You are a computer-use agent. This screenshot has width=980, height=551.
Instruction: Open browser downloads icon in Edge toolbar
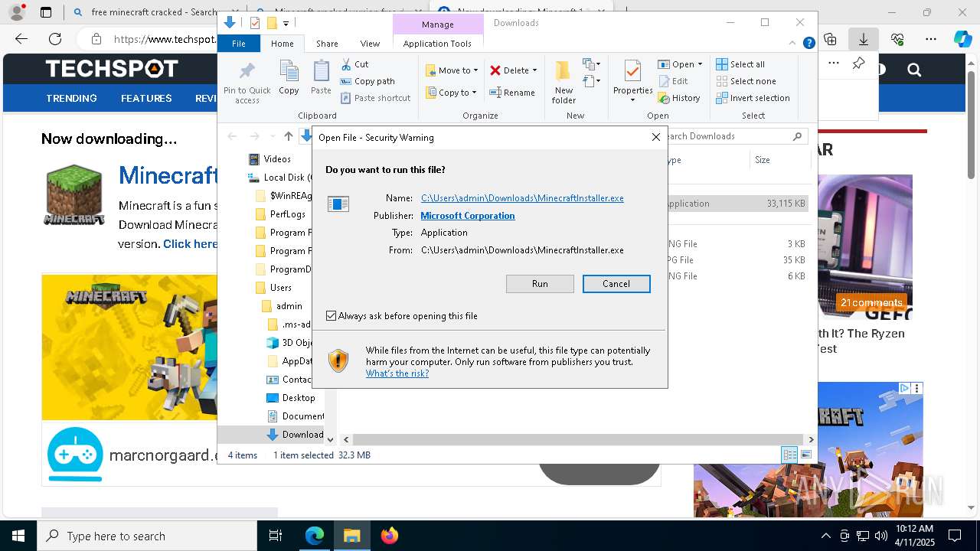864,39
